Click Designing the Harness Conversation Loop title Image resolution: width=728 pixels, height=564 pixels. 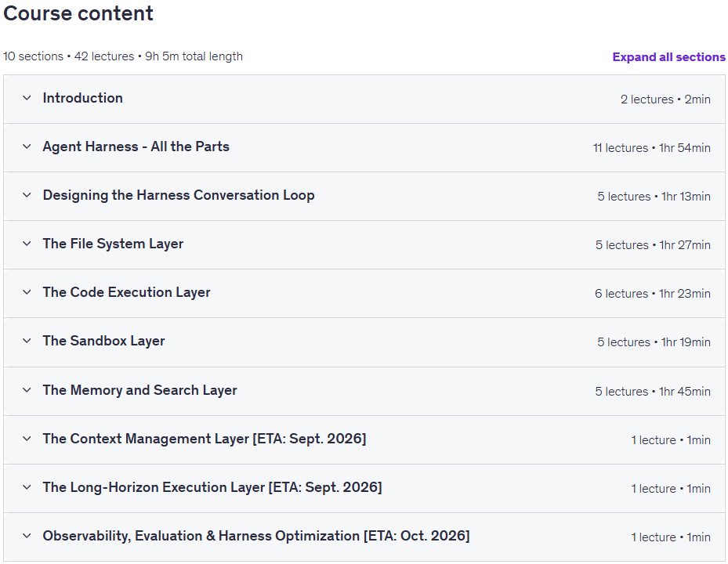coord(179,195)
